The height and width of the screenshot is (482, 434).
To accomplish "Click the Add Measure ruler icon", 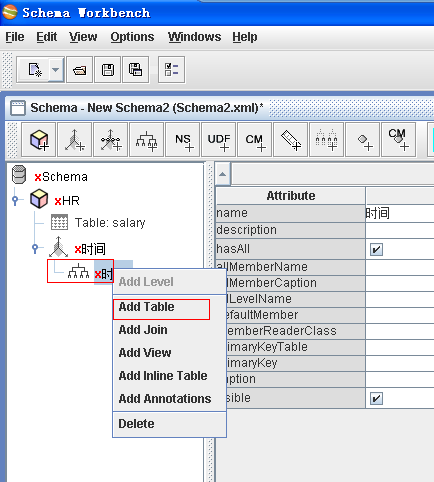I will (x=291, y=140).
